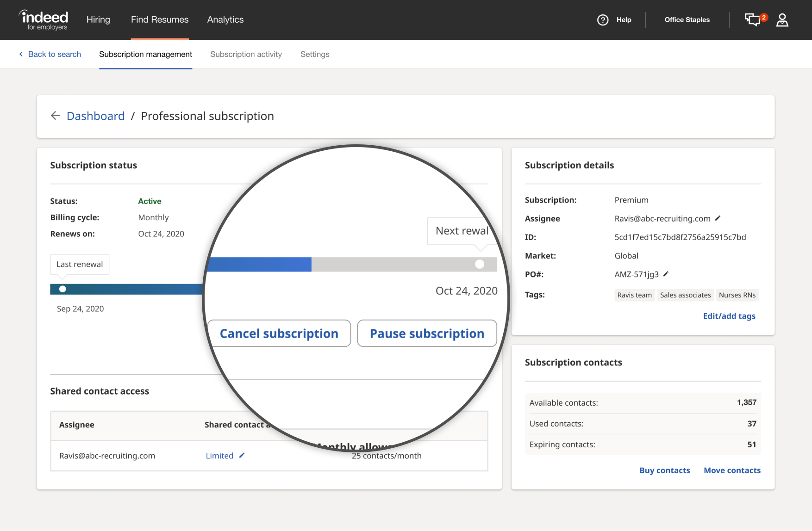Viewport: 812px width, 531px height.
Task: Click the Assignee column header
Action: coord(77,425)
